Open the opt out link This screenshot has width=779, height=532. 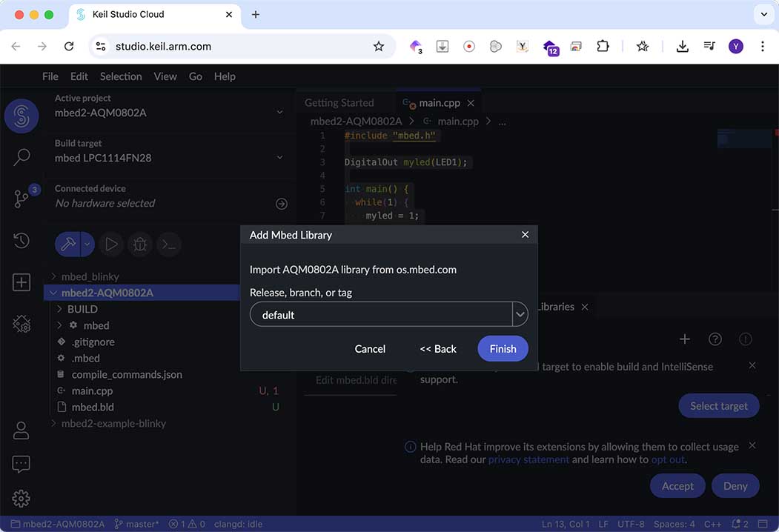pos(668,459)
